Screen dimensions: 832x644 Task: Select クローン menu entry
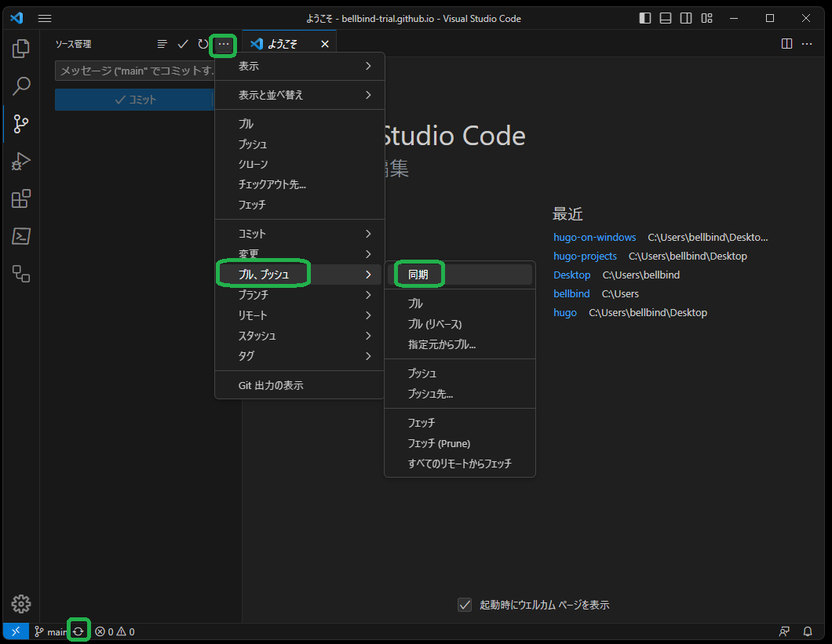click(299, 165)
